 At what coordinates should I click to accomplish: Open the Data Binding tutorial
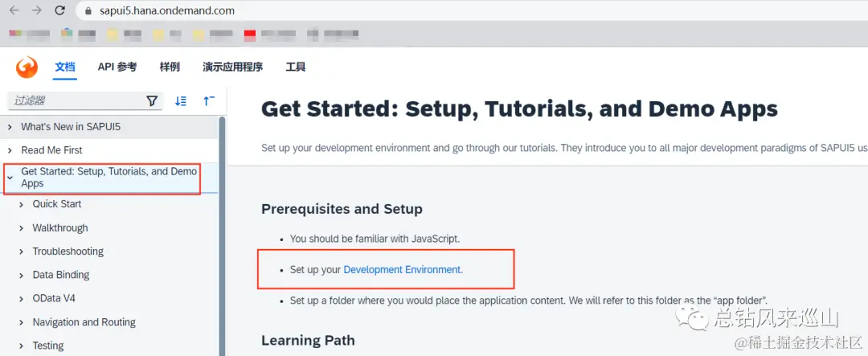(x=60, y=275)
